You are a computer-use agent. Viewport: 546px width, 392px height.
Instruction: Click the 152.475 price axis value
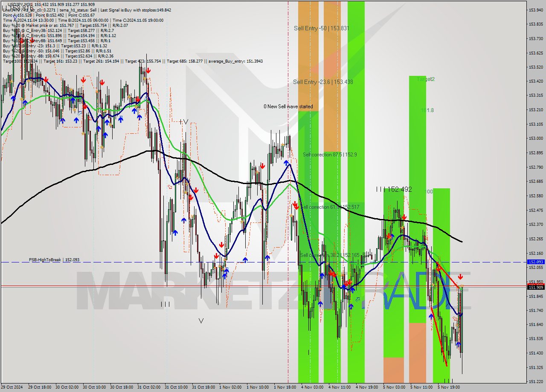pyautogui.click(x=536, y=210)
